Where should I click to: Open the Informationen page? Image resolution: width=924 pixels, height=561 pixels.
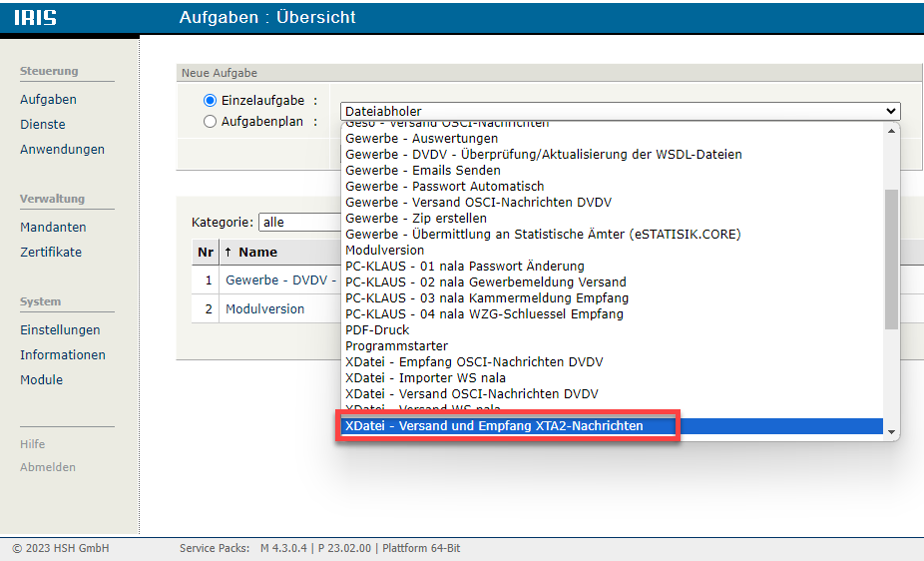(63, 355)
